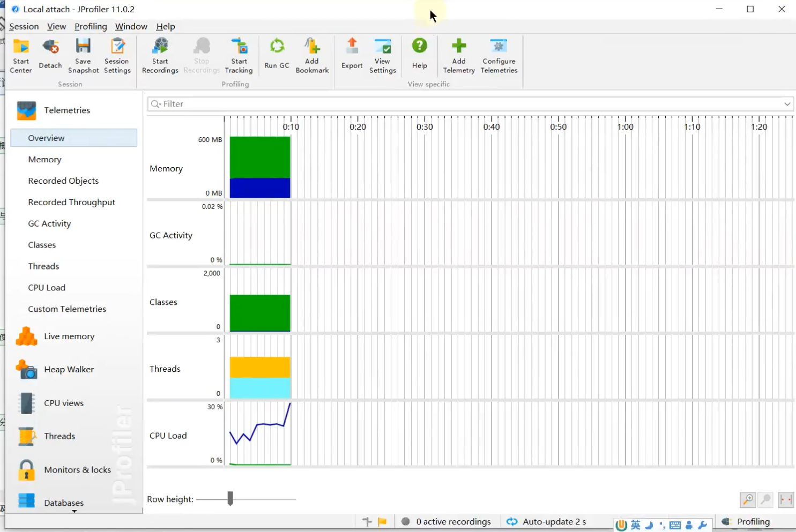Click the Memory telemetry row label

[166, 169]
